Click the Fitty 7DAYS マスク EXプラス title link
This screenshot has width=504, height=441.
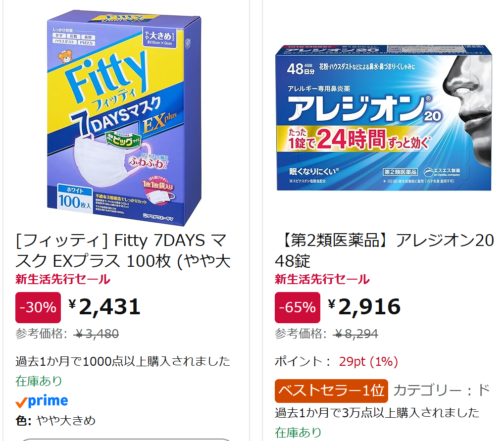pos(124,250)
